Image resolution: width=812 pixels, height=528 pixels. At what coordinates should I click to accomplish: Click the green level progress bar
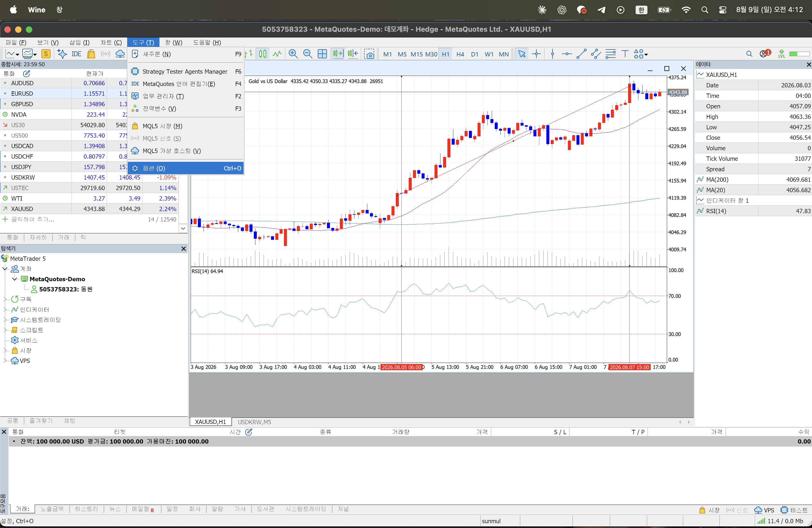click(x=799, y=54)
